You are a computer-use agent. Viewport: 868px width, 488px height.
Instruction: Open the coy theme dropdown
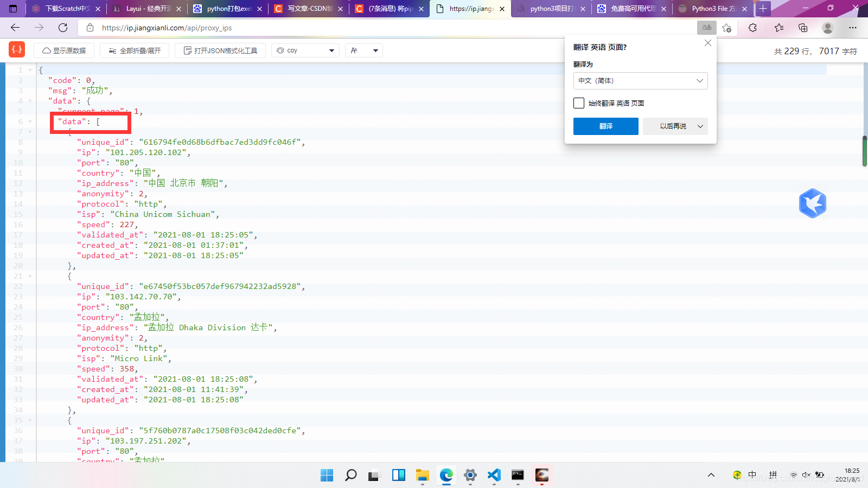(x=305, y=50)
